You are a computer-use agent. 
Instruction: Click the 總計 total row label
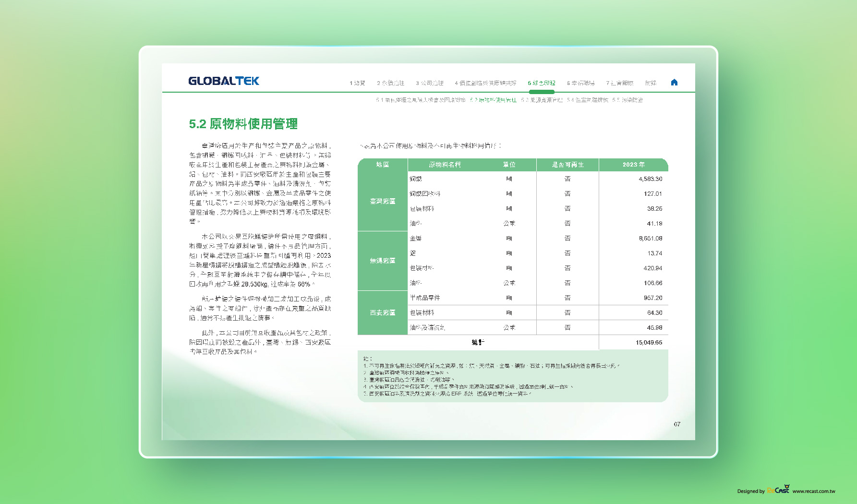pyautogui.click(x=478, y=342)
